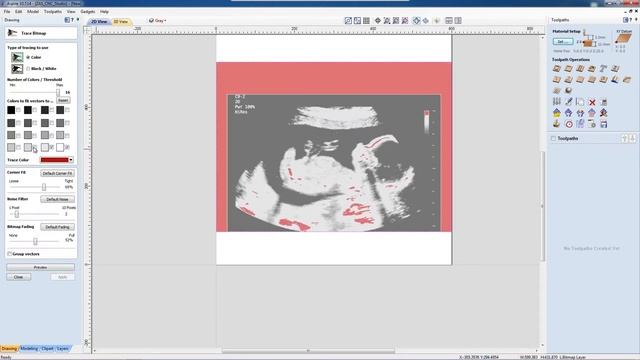Move toolpath up using the arrow icon
The width and height of the screenshot is (640, 360).
coord(624,139)
